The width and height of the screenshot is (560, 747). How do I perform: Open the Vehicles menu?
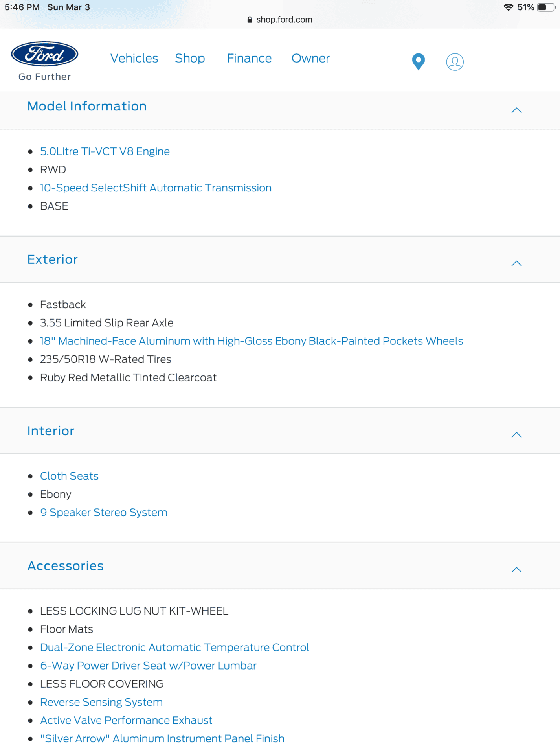click(x=134, y=58)
